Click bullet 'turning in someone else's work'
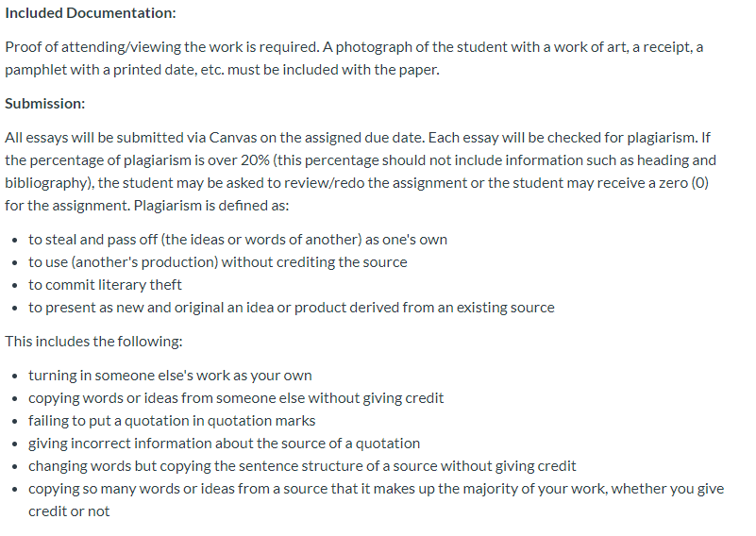The width and height of the screenshot is (756, 536). tap(170, 376)
